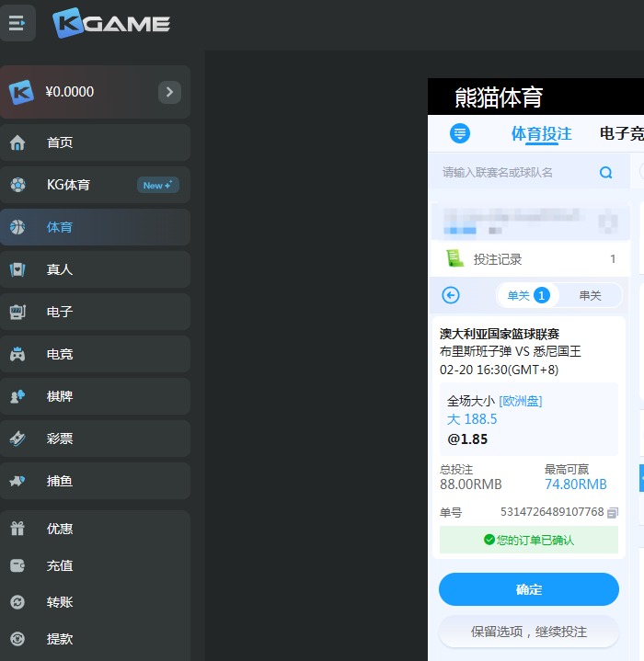This screenshot has height=661, width=644.
Task: Open 优惠 gift box icon
Action: point(17,529)
